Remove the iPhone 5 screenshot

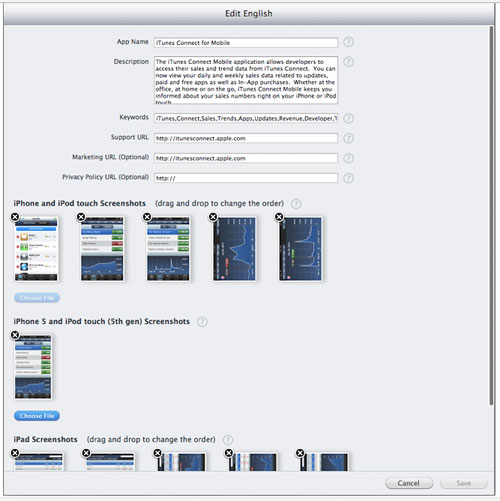(x=15, y=335)
